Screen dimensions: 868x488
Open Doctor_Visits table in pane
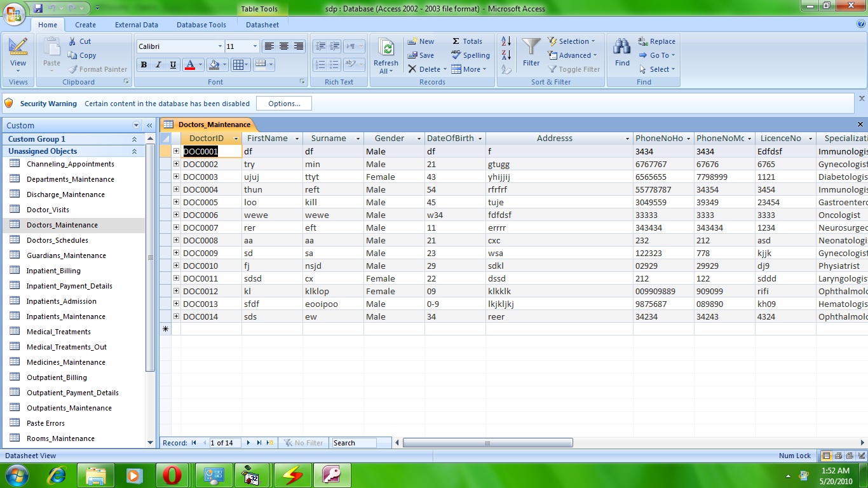pyautogui.click(x=48, y=210)
